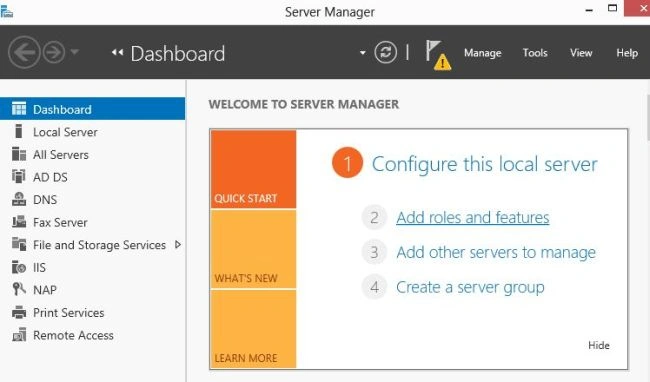Screen dimensions: 650x382
Task: Refresh the Server Manager dashboard
Action: click(x=386, y=52)
